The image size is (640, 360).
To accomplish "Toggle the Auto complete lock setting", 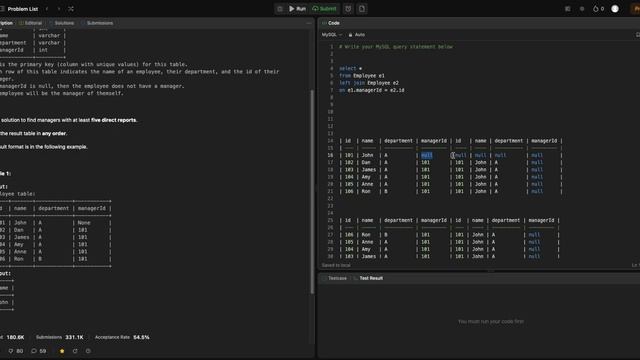I will click(357, 35).
